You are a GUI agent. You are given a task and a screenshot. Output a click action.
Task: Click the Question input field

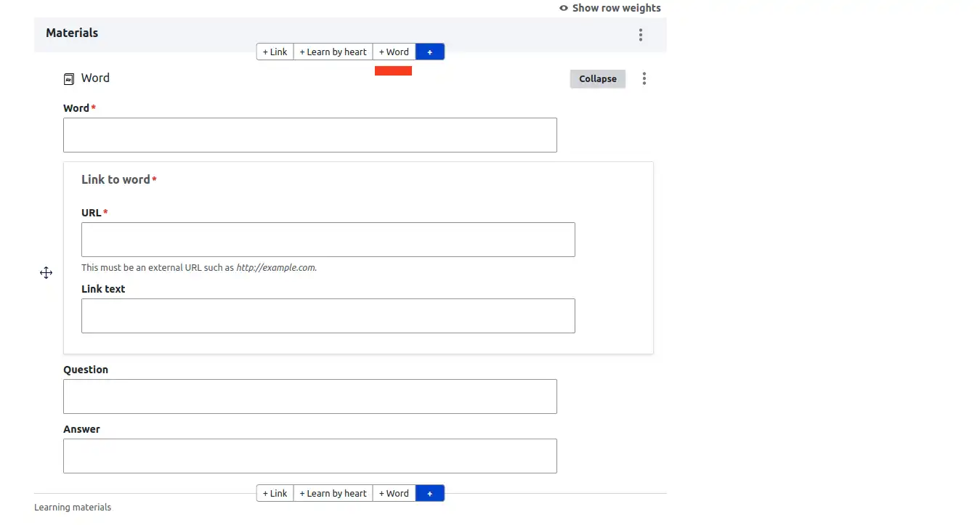[x=309, y=396]
